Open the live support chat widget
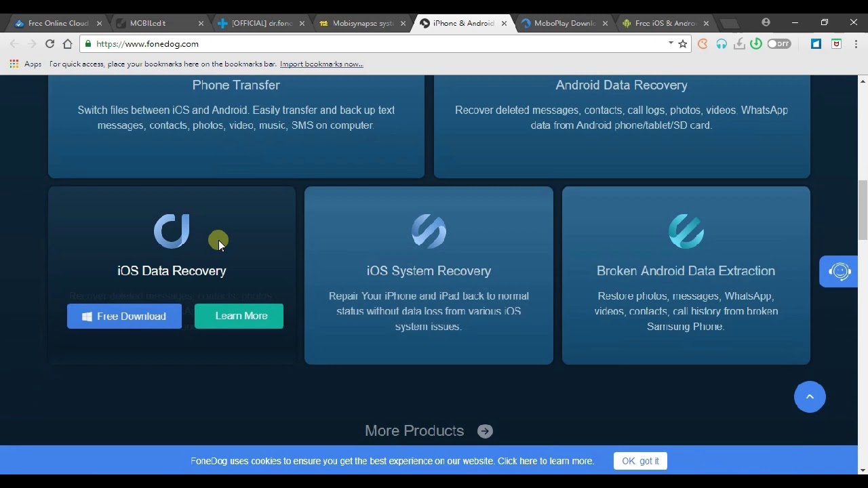Viewport: 868px width, 488px height. (840, 271)
